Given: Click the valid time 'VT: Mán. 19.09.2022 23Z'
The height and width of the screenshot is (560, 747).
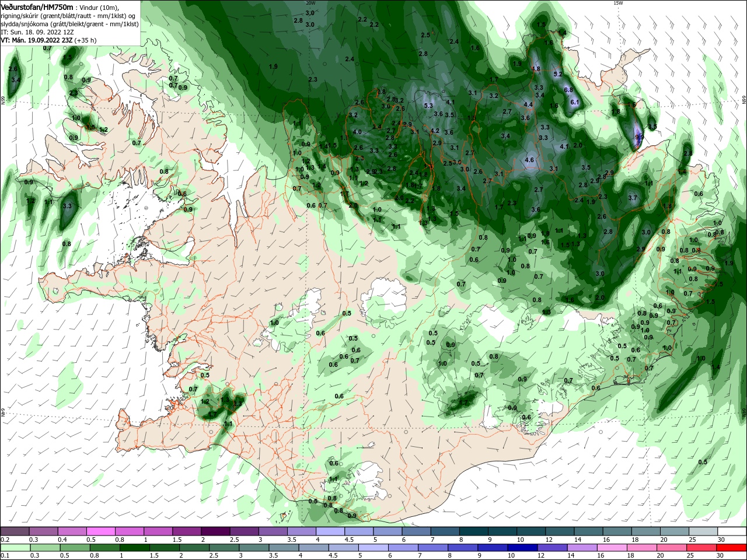Looking at the screenshot, I should [36, 40].
